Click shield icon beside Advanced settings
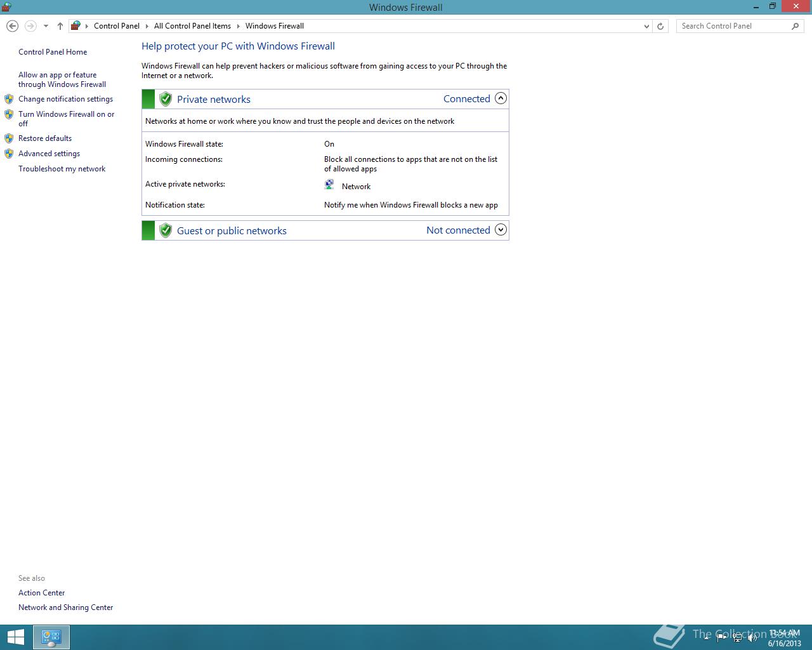812x650 pixels. [x=9, y=154]
